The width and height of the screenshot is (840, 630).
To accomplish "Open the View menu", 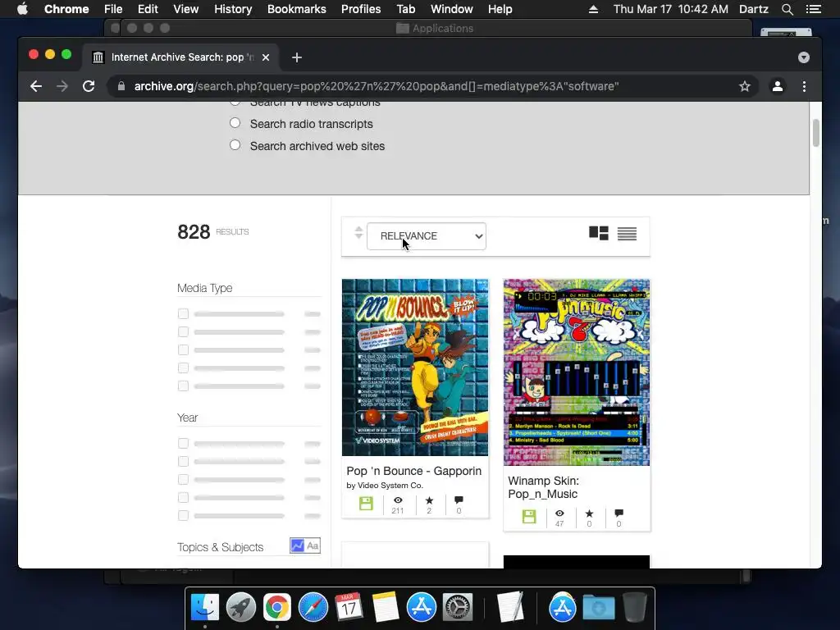I will click(186, 9).
